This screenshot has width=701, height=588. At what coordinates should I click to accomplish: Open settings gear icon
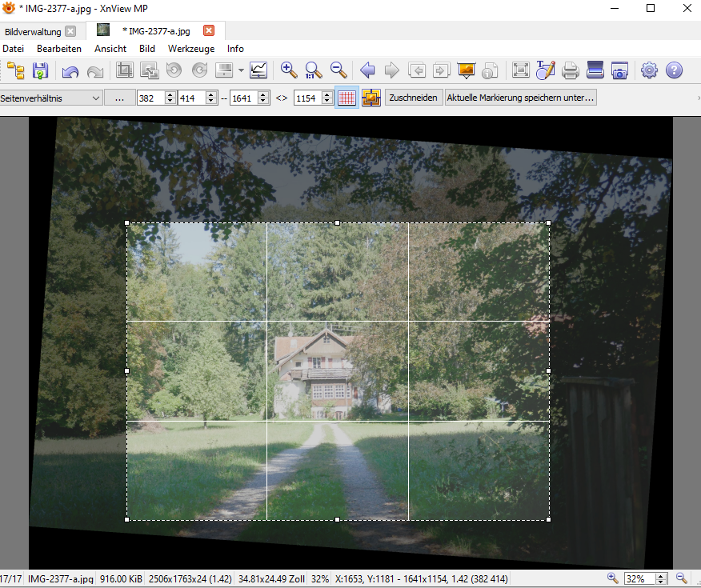click(649, 70)
